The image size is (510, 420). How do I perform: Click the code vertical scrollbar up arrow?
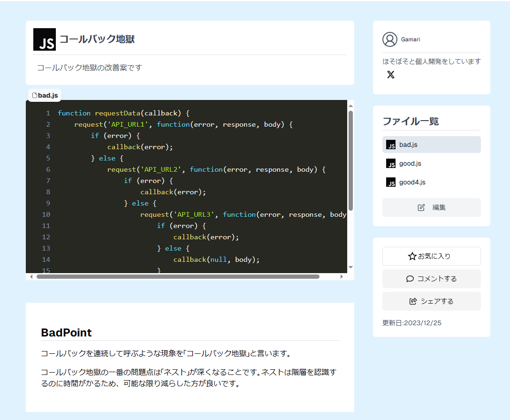[350, 106]
